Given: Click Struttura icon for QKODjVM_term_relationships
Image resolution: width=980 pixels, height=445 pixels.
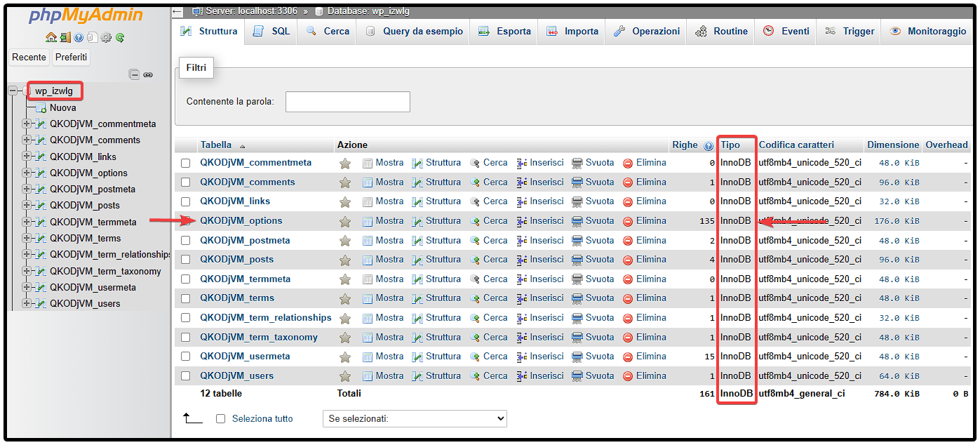Looking at the screenshot, I should [417, 318].
